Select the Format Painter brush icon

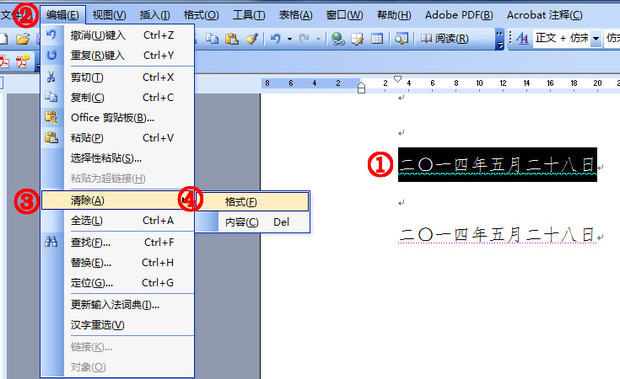pyautogui.click(x=252, y=38)
